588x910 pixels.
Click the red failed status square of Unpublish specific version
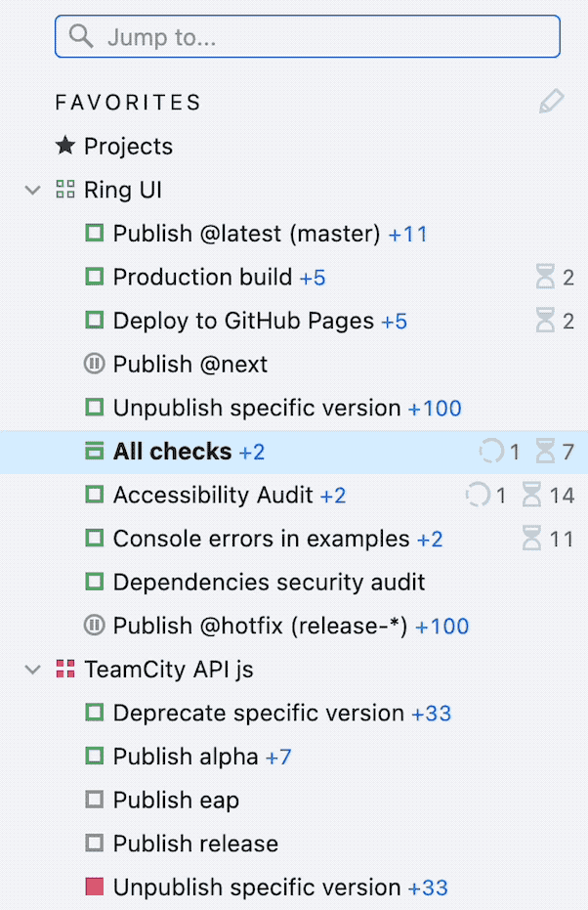point(94,888)
